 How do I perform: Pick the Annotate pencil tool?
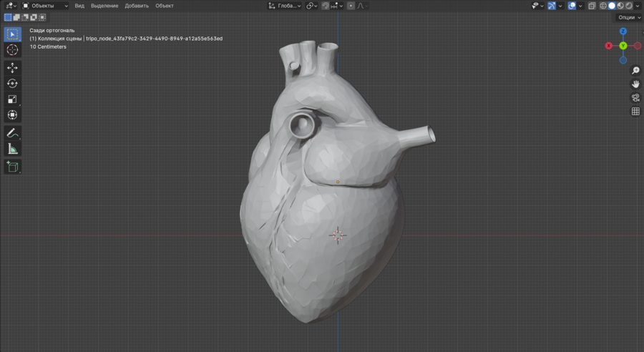[12, 133]
